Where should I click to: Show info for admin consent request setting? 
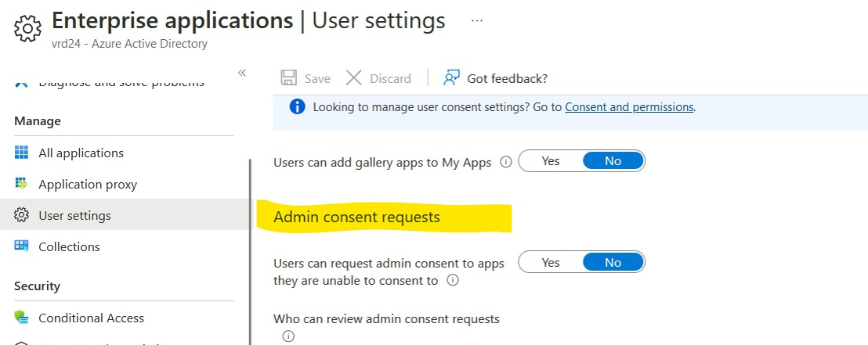pos(452,280)
